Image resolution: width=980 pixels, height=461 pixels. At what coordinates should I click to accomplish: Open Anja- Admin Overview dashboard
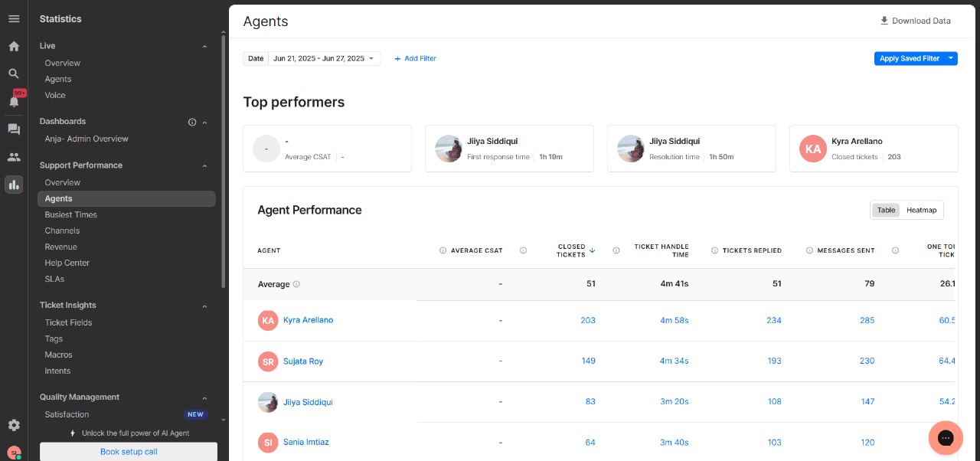87,139
